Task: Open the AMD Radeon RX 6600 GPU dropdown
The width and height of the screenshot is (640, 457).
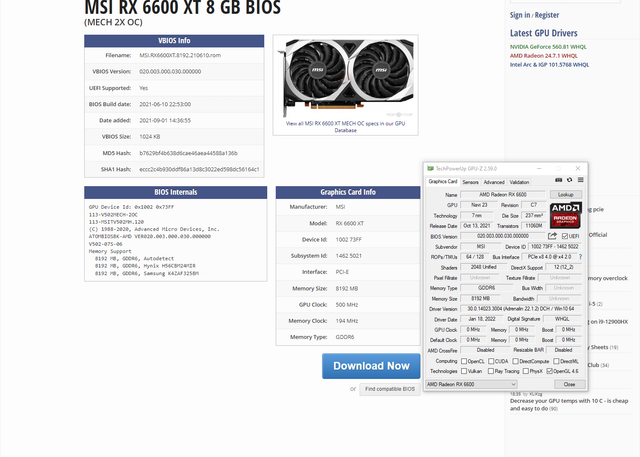Action: point(471,384)
